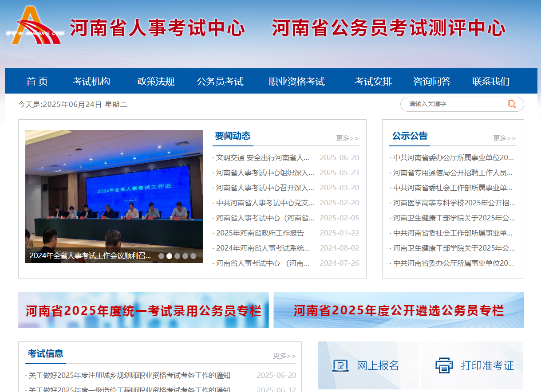541x392 pixels.
Task: Jump to the last carousel slide dot
Action: click(x=193, y=256)
